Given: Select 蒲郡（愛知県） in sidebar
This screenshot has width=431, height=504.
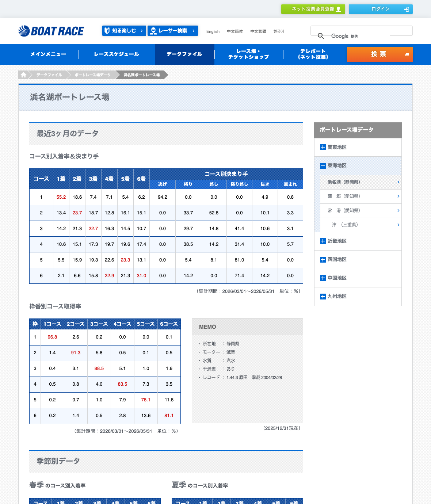Looking at the screenshot, I should [x=361, y=196].
